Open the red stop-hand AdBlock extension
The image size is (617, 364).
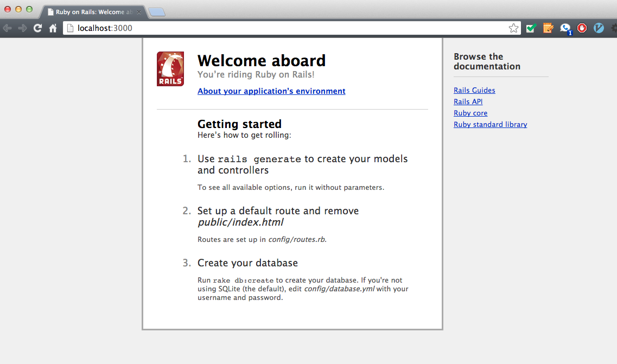582,28
